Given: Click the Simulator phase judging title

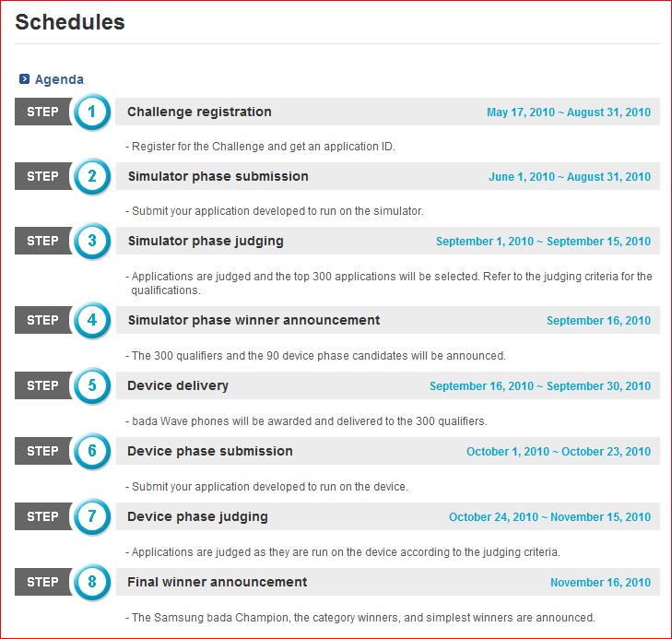Looking at the screenshot, I should click(206, 241).
